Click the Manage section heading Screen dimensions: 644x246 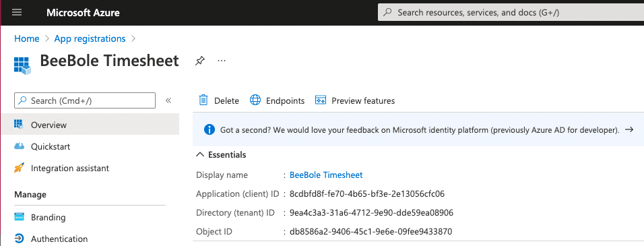pyautogui.click(x=30, y=194)
